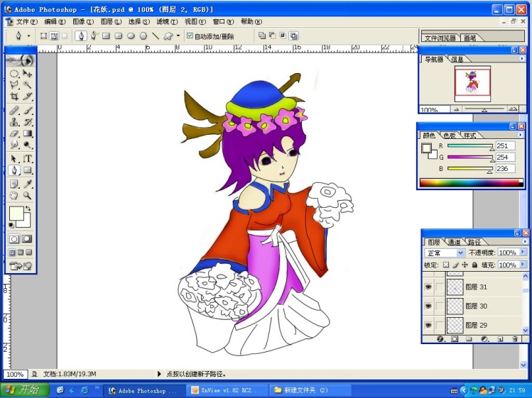Enable Paths mode in options bar
The height and width of the screenshot is (398, 532).
[x=54, y=36]
